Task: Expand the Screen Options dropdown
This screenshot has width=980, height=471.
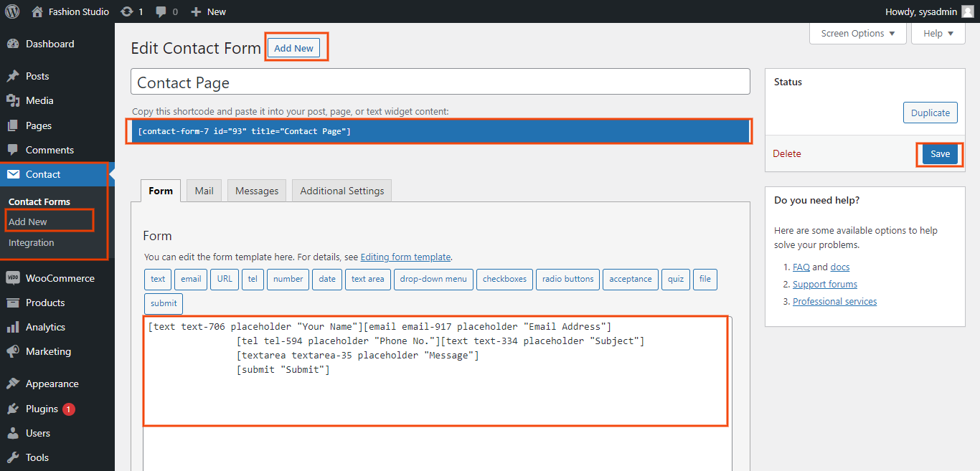Action: pyautogui.click(x=858, y=34)
